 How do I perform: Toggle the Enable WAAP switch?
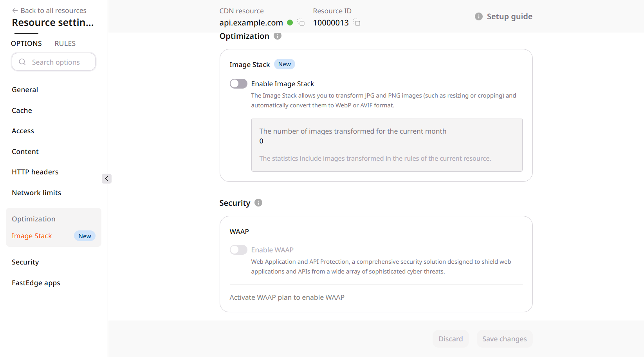[238, 250]
